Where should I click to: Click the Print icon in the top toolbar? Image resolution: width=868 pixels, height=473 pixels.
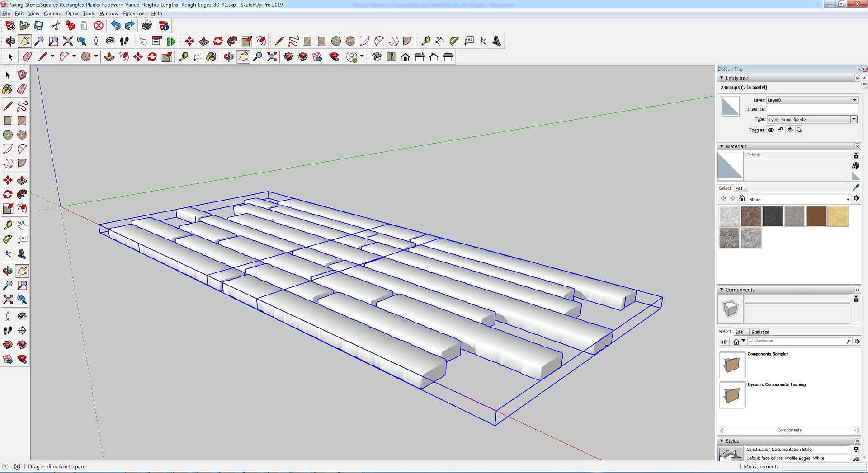(146, 26)
